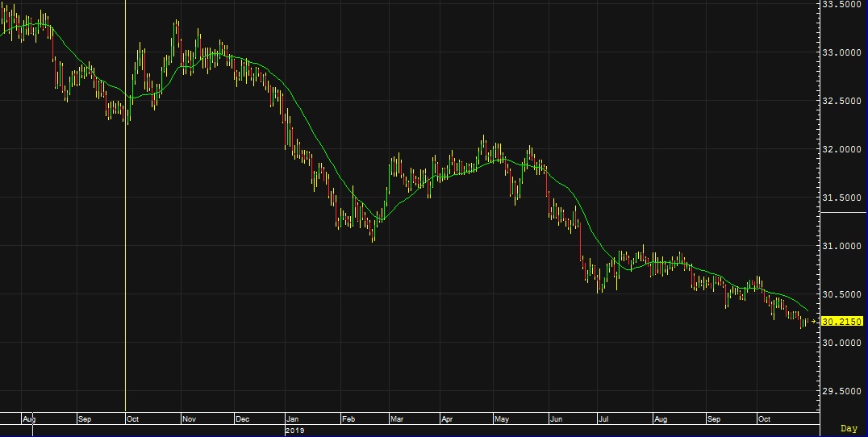Viewport: 868px width, 437px height.
Task: Click the Apr month label
Action: [447, 419]
